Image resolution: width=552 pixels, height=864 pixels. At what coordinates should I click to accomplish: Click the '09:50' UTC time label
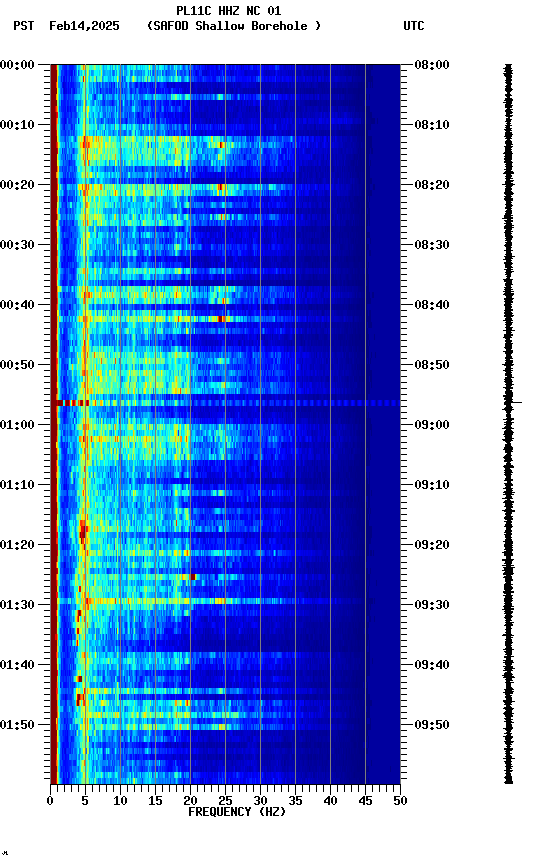tap(432, 725)
